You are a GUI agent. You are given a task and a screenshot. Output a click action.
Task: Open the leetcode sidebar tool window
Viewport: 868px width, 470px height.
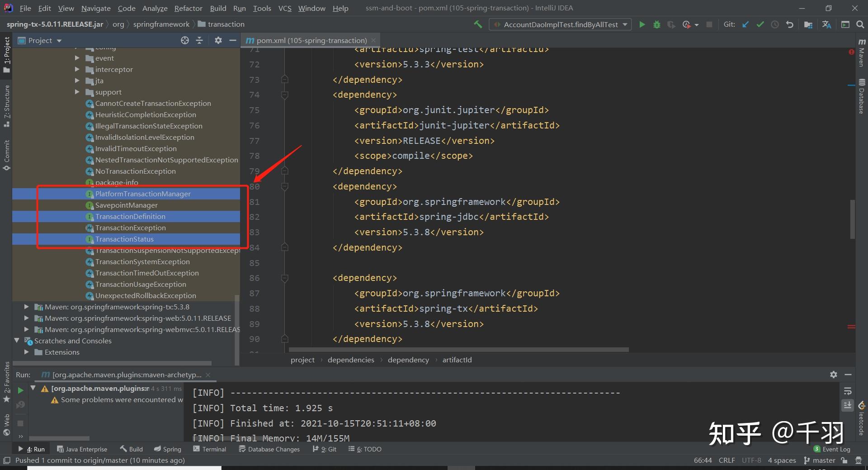click(x=862, y=418)
